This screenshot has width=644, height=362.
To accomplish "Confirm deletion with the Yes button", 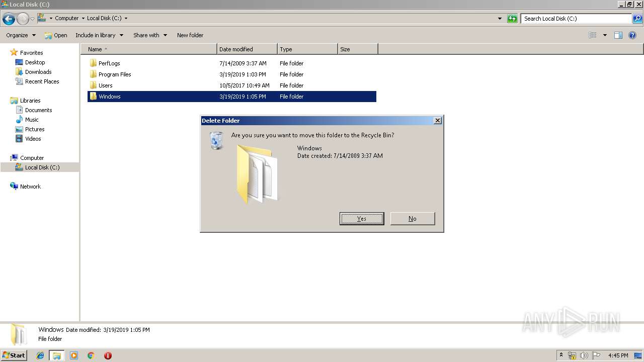I will (362, 219).
